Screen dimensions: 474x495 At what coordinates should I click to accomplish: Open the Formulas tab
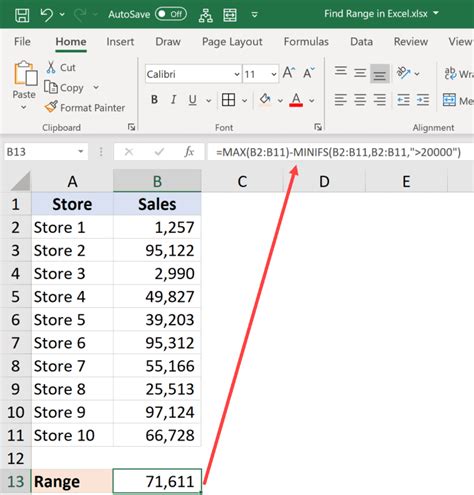(x=306, y=42)
